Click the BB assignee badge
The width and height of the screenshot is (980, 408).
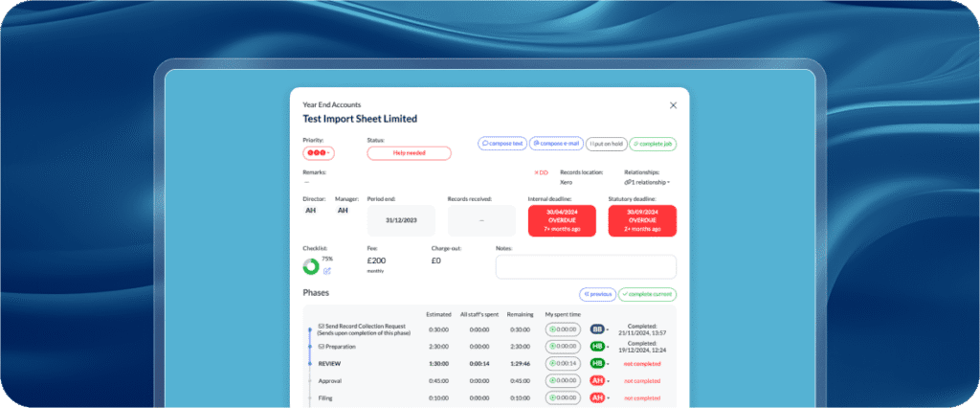[598, 329]
